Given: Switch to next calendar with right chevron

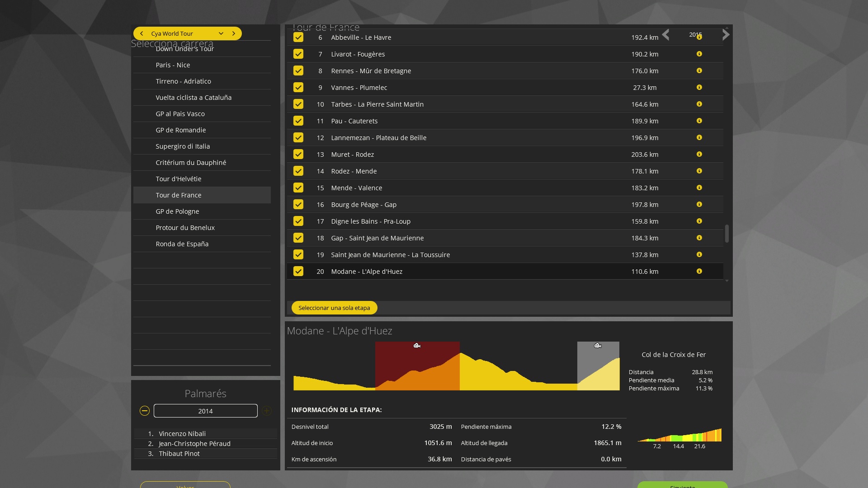Looking at the screenshot, I should 234,33.
